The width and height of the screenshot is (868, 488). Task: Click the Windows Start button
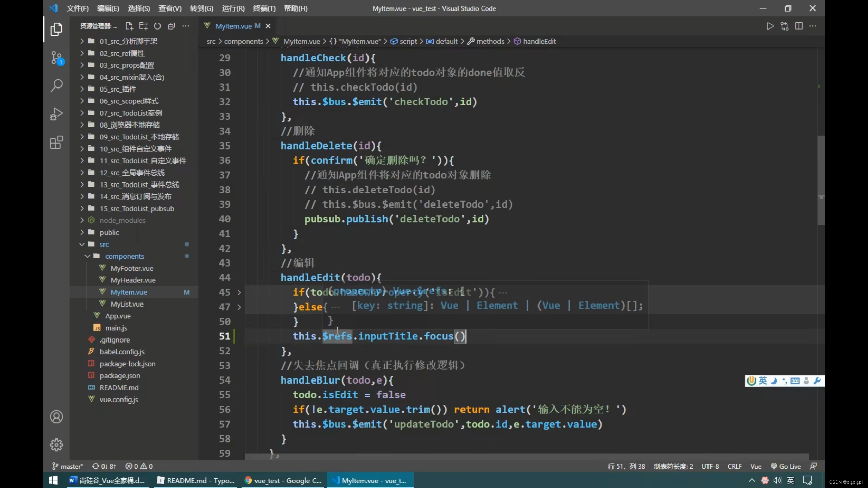[x=53, y=480]
